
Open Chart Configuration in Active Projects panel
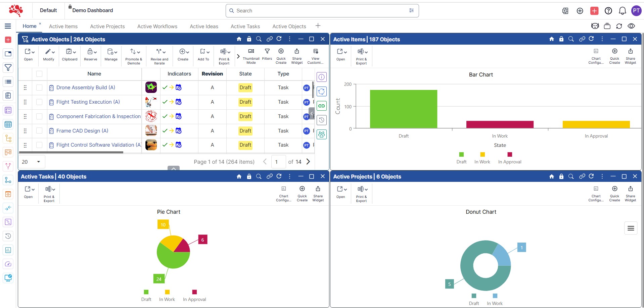(596, 193)
